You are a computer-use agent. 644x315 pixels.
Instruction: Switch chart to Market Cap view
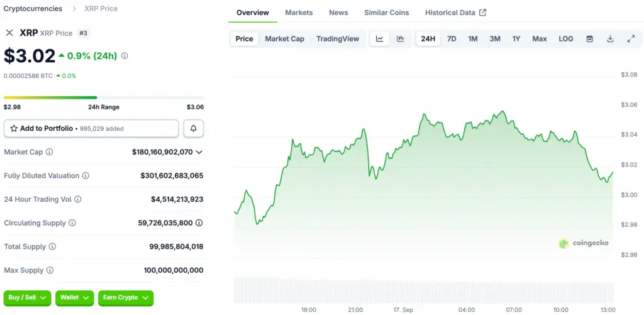[284, 39]
